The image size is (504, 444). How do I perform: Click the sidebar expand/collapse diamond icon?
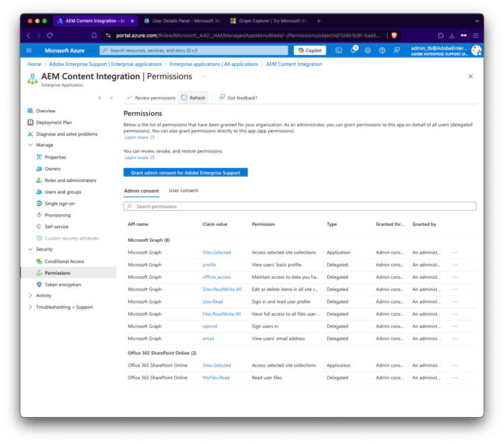99,97
